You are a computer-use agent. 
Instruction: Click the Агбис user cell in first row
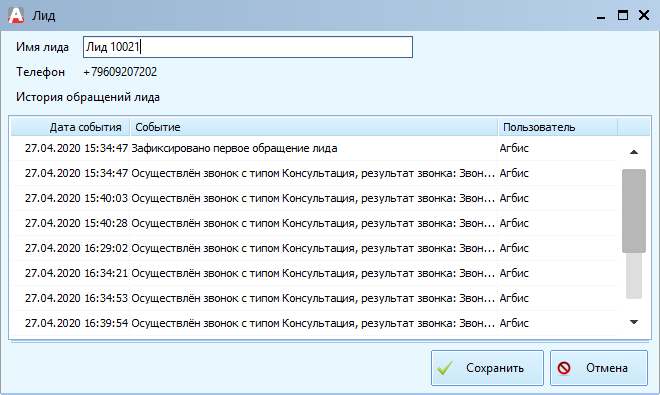click(514, 148)
